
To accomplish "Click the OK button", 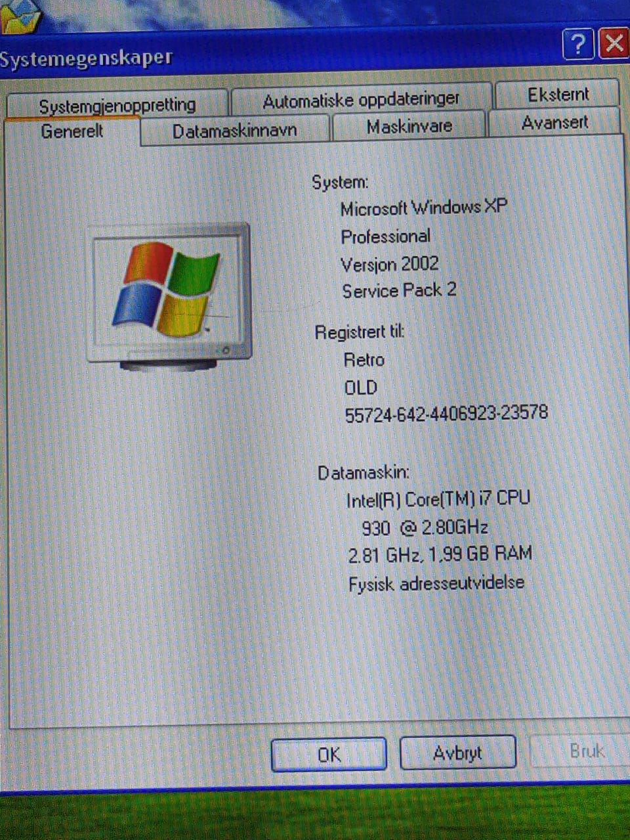I will coord(328,754).
